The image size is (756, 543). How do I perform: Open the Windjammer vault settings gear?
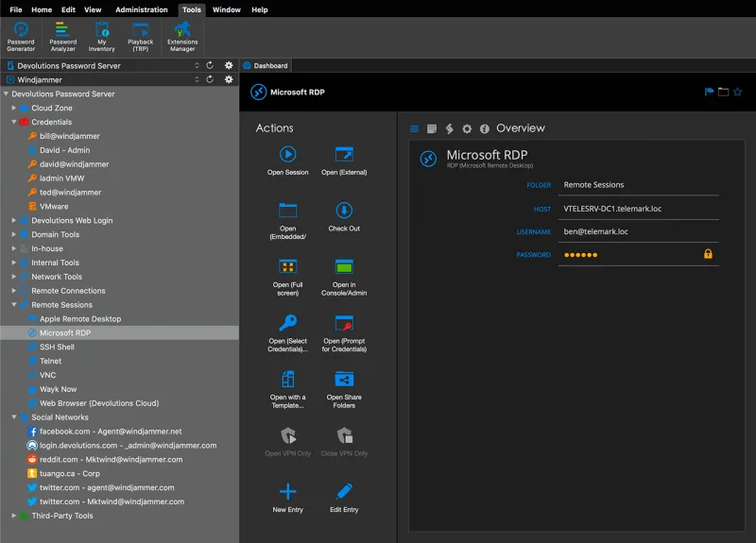coord(229,79)
